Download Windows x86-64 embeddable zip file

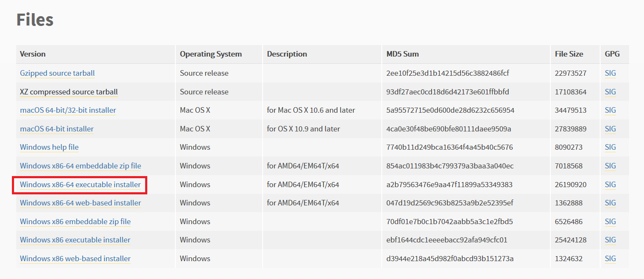80,166
